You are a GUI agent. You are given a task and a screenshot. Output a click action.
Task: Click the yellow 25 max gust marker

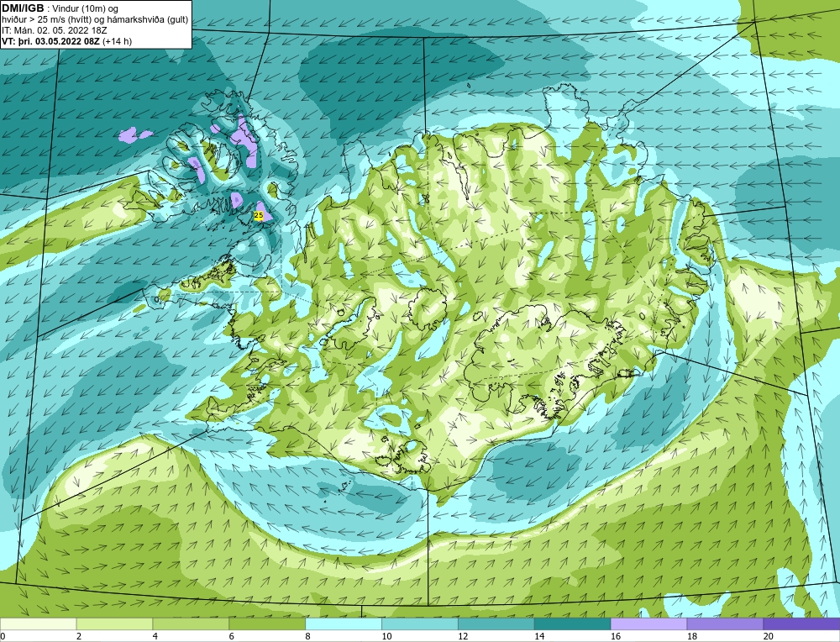258,215
